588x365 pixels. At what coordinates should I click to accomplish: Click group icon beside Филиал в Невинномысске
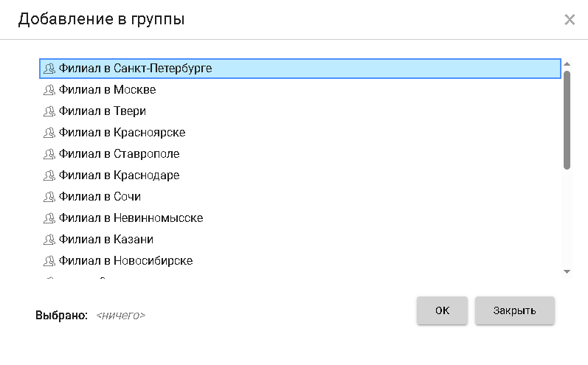49,218
